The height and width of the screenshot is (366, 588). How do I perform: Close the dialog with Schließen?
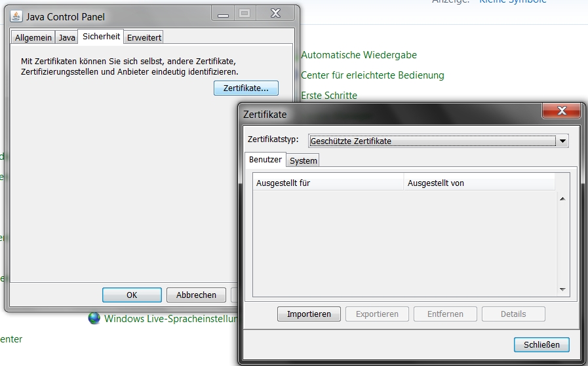click(541, 344)
